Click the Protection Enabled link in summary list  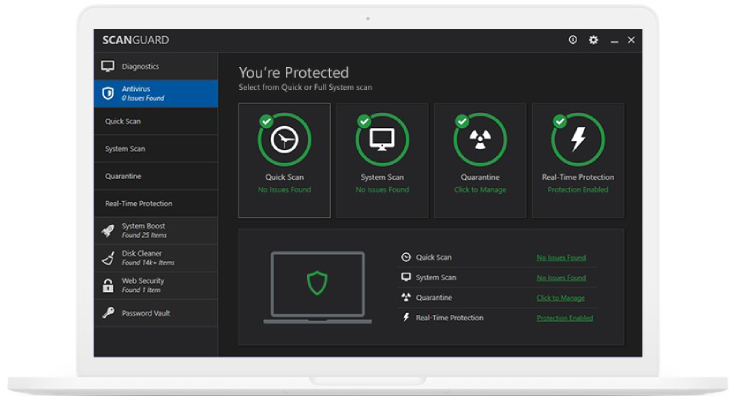tap(564, 318)
